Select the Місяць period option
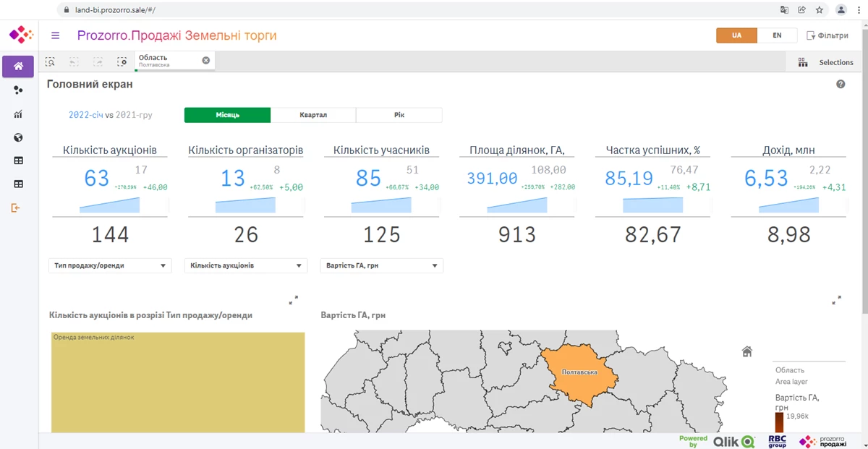 pos(227,115)
